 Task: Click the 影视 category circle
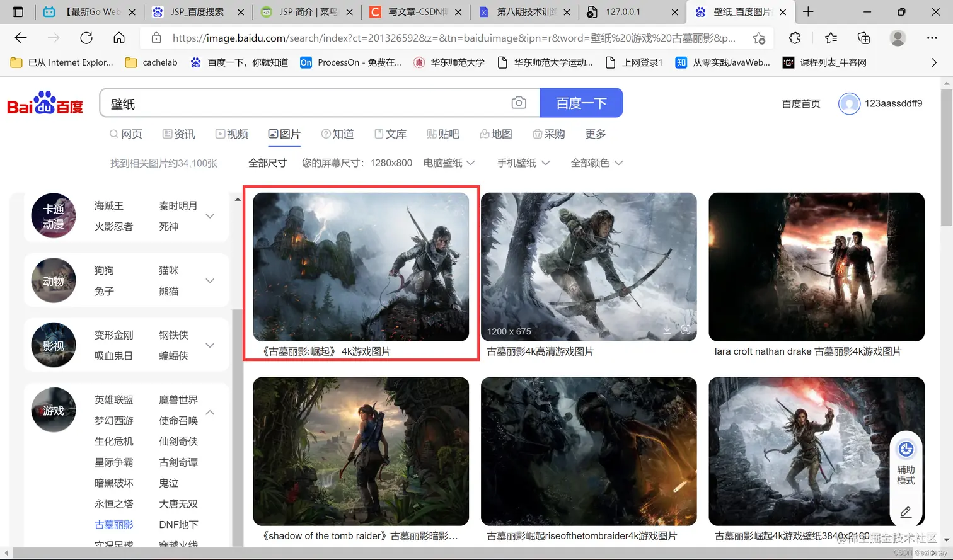(54, 345)
